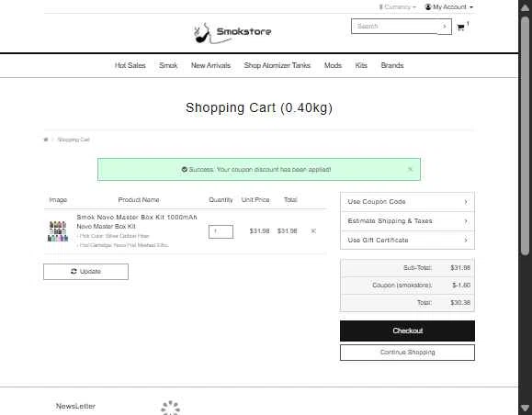Select the Shopping Cart (0.40kg) heading

[259, 107]
